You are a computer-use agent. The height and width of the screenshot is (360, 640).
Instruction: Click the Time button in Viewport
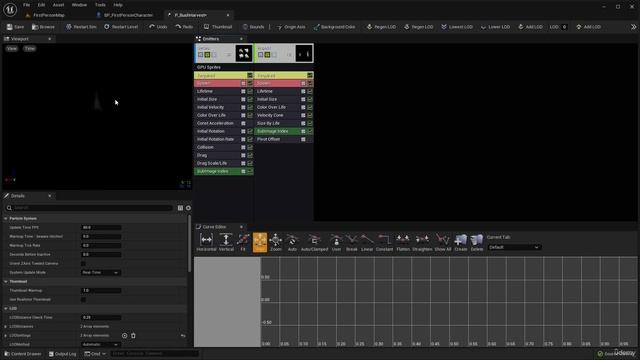point(30,49)
